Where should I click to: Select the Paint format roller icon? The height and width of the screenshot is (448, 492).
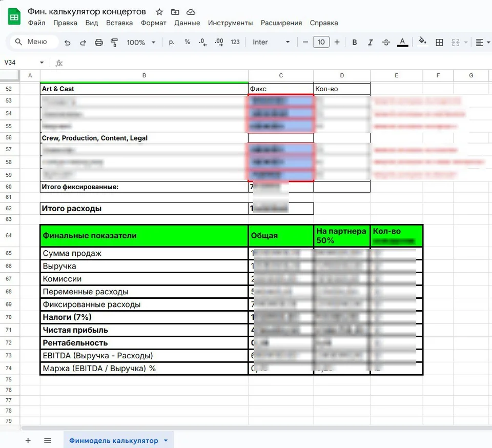click(114, 43)
